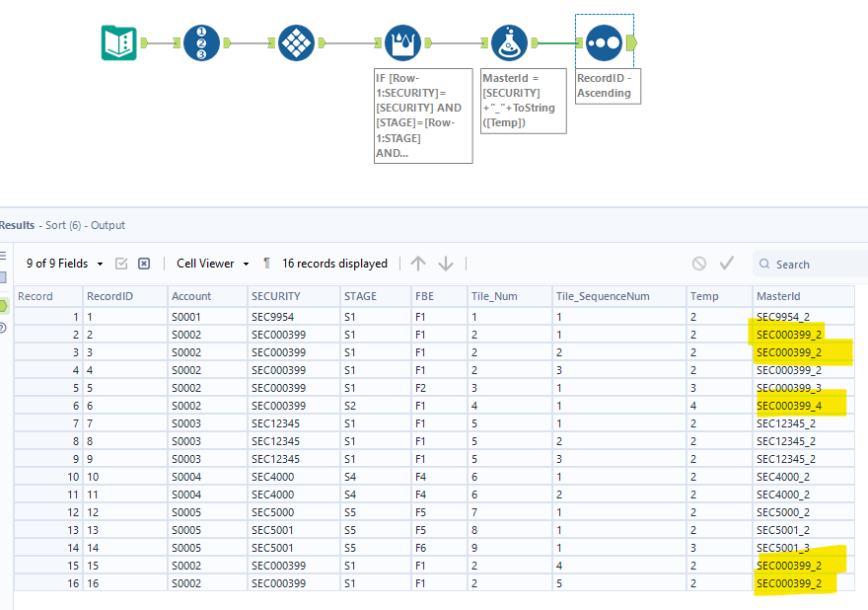Click the circle-slash cancel icon near Search
Image resolution: width=868 pixels, height=610 pixels.
point(698,264)
